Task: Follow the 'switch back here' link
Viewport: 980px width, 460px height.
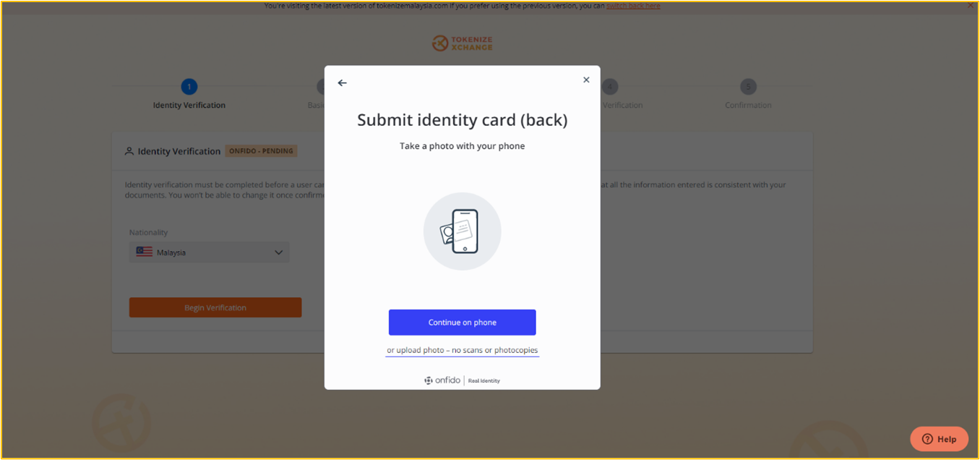Action: [x=633, y=6]
